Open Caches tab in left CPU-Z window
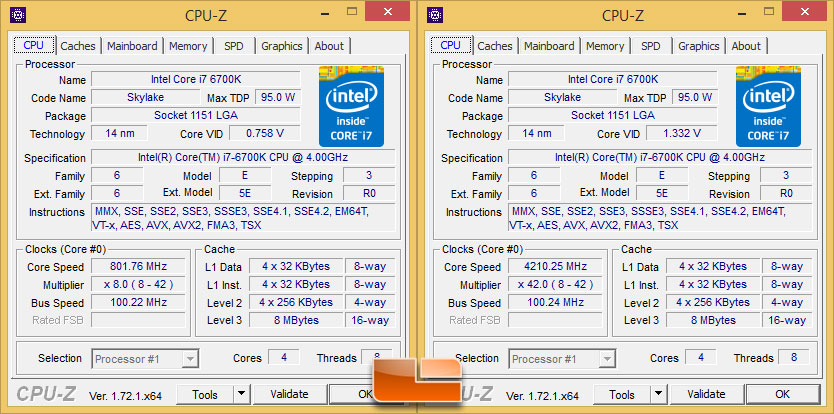The height and width of the screenshot is (414, 834). click(78, 46)
